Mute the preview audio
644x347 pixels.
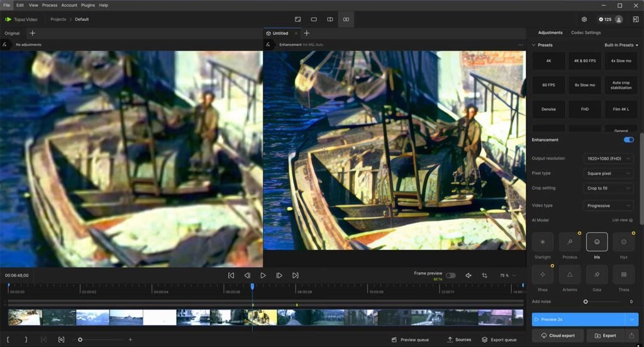pyautogui.click(x=468, y=275)
